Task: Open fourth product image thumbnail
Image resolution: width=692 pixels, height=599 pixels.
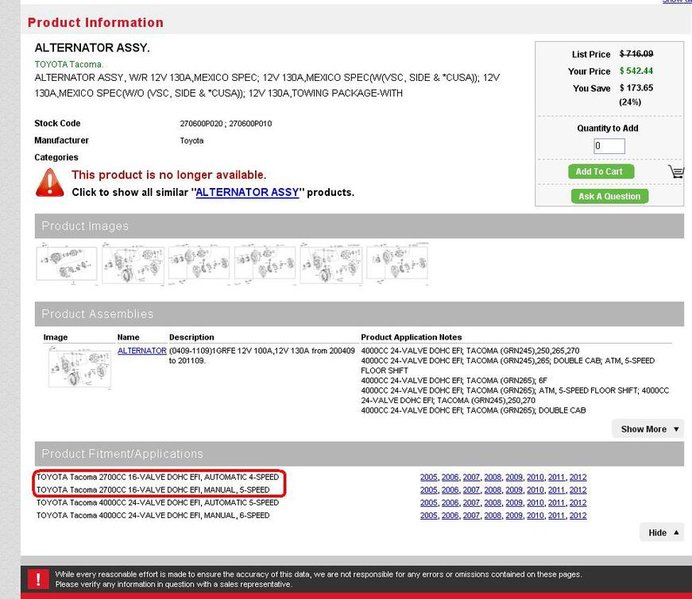Action: coord(265,264)
